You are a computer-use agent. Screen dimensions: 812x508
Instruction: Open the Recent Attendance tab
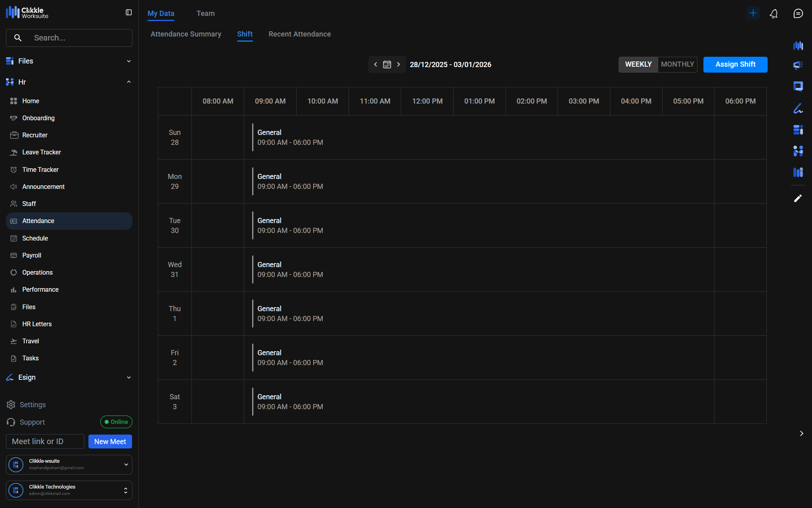[299, 34]
